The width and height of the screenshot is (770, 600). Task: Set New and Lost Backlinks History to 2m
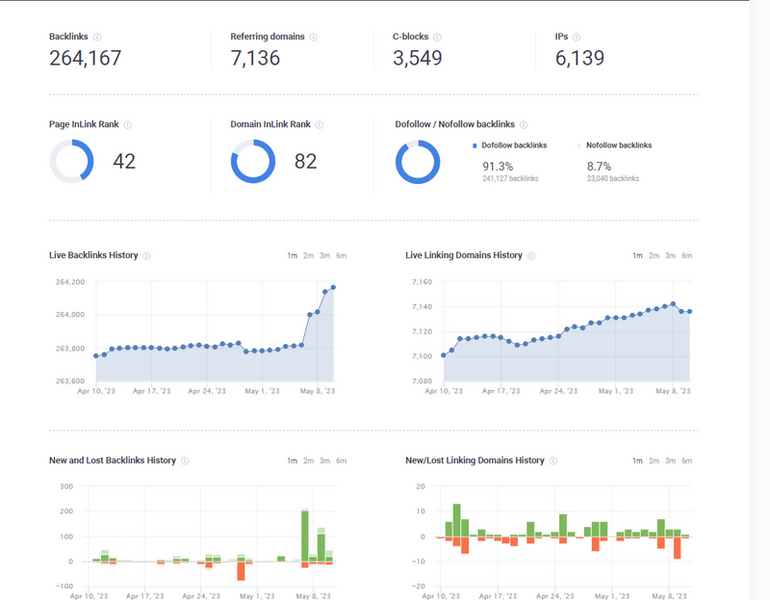coord(309,461)
